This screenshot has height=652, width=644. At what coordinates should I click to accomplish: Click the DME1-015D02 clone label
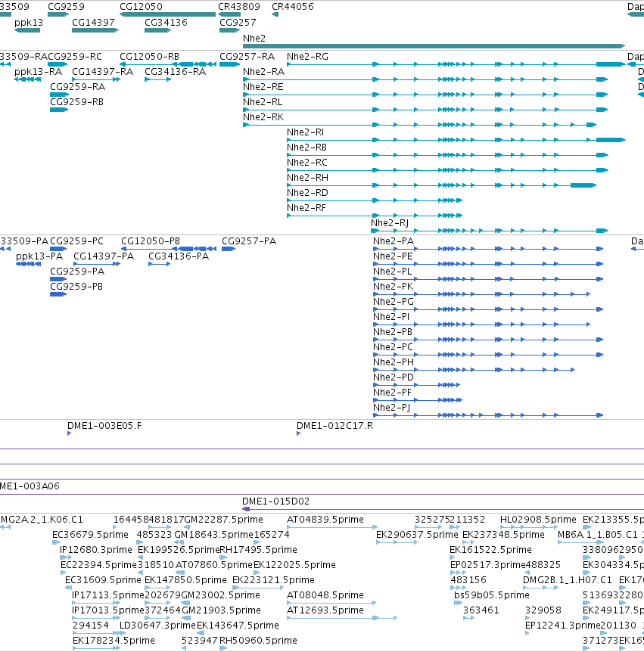pyautogui.click(x=275, y=501)
